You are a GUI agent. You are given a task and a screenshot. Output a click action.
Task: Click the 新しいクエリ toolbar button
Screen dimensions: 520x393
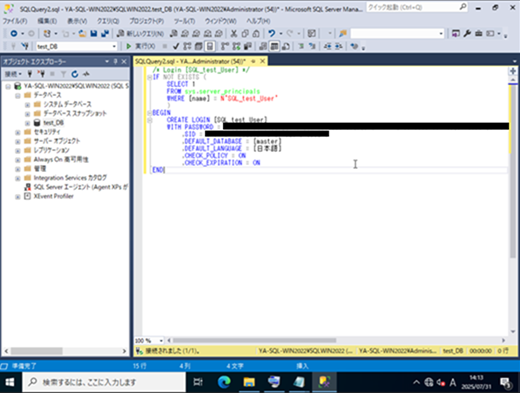point(140,33)
